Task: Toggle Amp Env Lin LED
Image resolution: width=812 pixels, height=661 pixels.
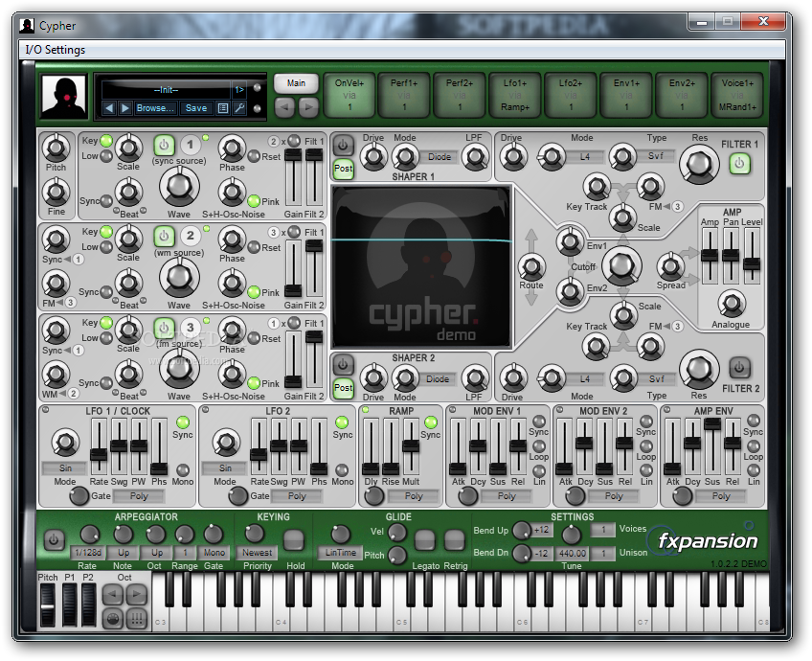Action: 754,469
